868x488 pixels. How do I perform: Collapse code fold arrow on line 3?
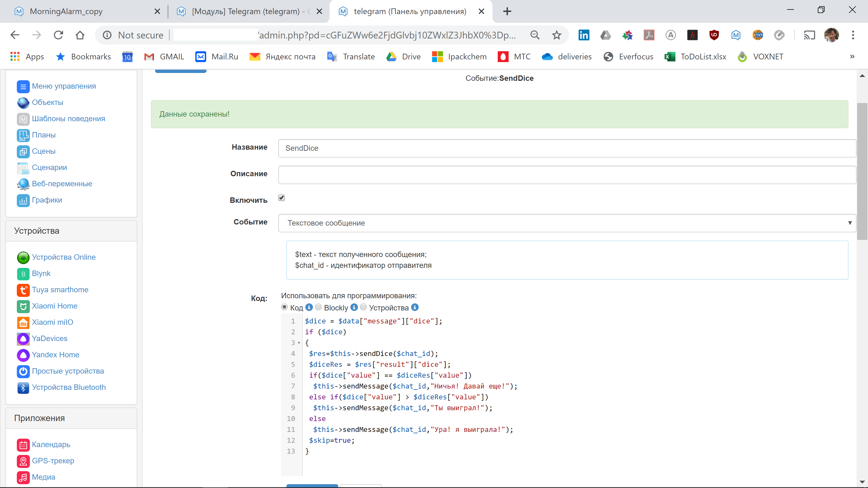[299, 343]
